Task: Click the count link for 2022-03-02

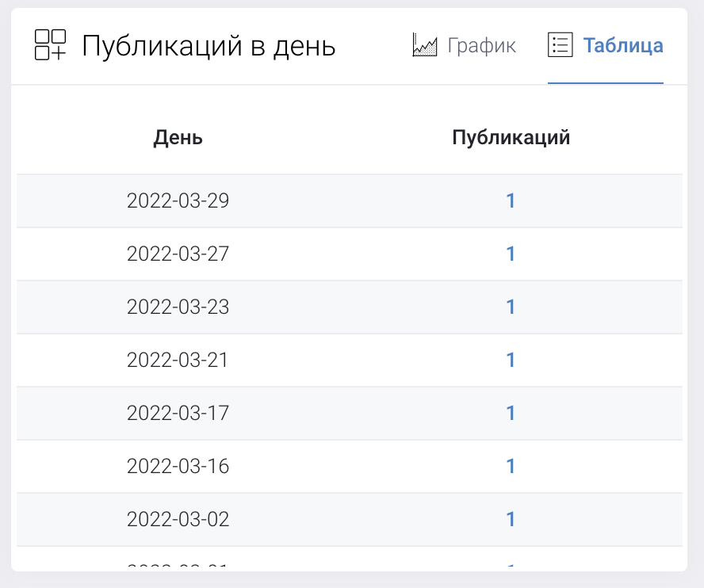Action: 511,520
